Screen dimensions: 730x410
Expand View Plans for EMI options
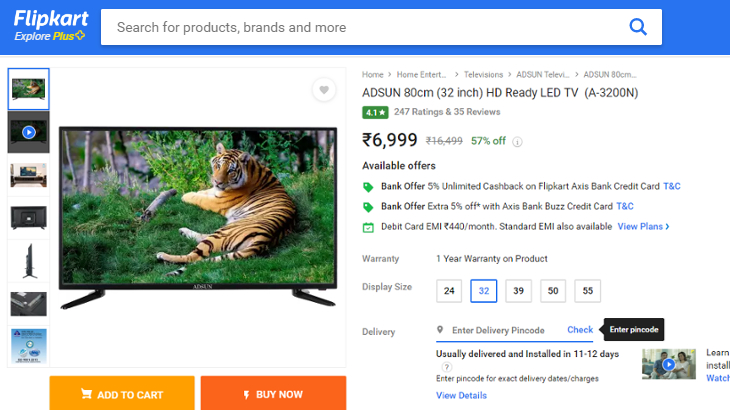point(643,227)
